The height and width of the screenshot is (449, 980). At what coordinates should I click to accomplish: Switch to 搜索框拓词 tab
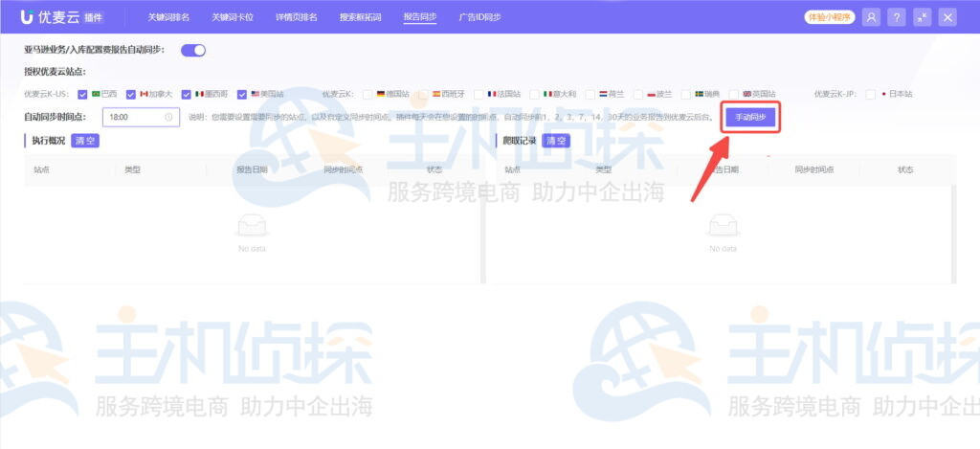pos(360,17)
